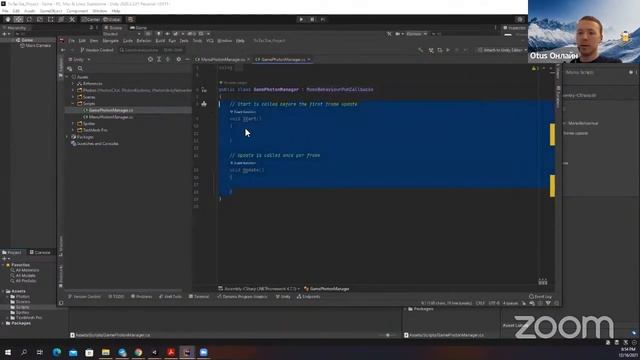The height and width of the screenshot is (360, 640).
Task: Open the Terminal tool window
Action: click(199, 297)
